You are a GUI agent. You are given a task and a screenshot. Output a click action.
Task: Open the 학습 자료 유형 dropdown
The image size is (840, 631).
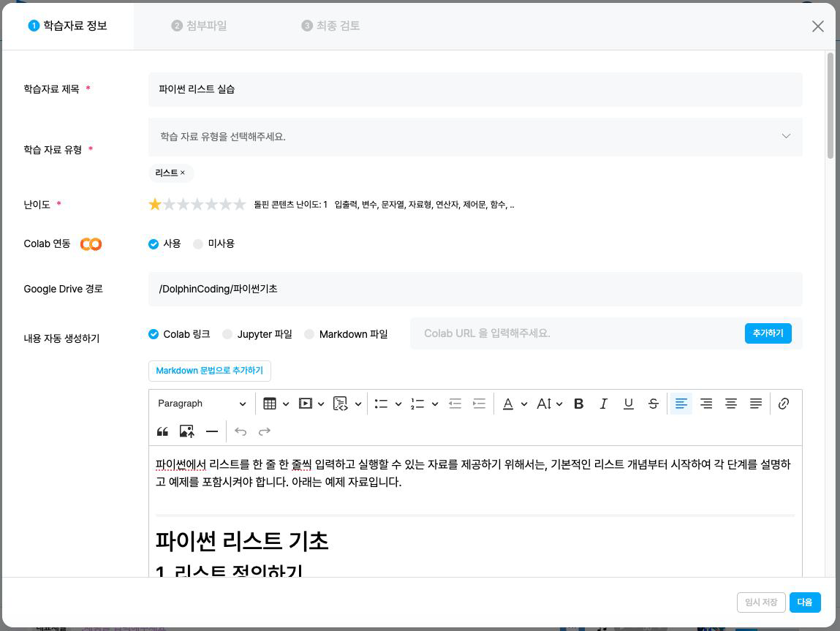coord(474,137)
